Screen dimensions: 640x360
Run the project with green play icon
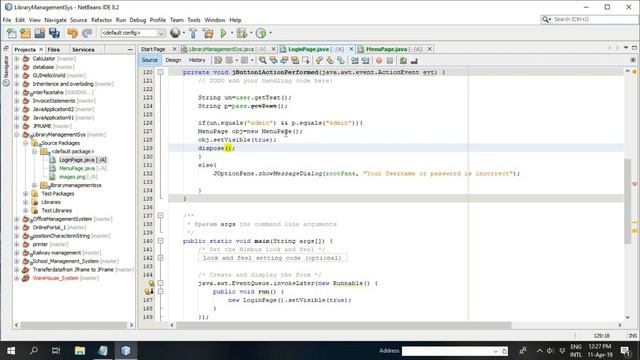[x=223, y=33]
